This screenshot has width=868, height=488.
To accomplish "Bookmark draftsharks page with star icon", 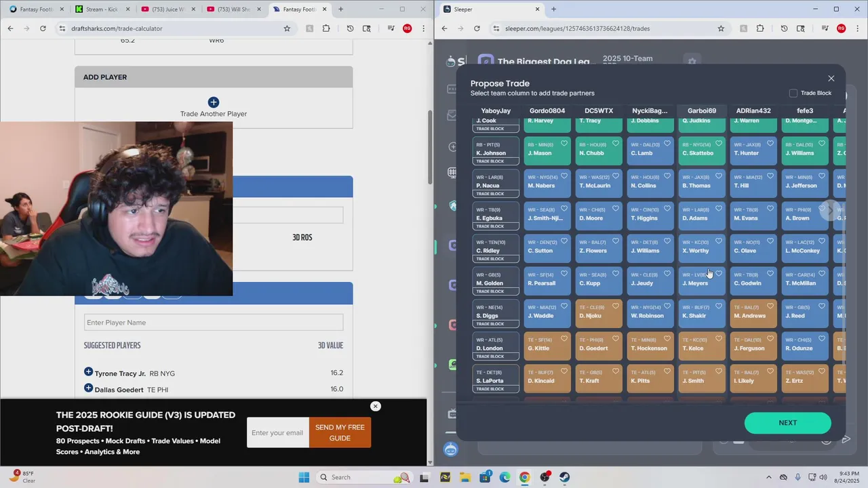I will 287,28.
